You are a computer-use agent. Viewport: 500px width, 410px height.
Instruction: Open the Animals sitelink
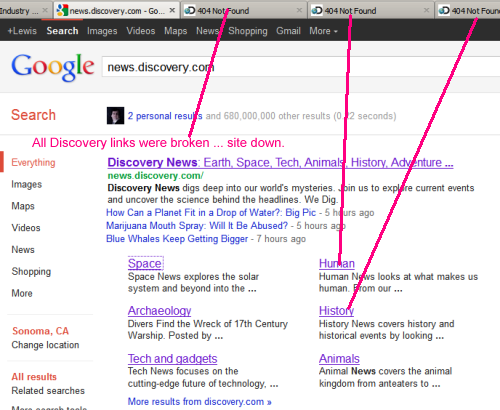tap(339, 359)
